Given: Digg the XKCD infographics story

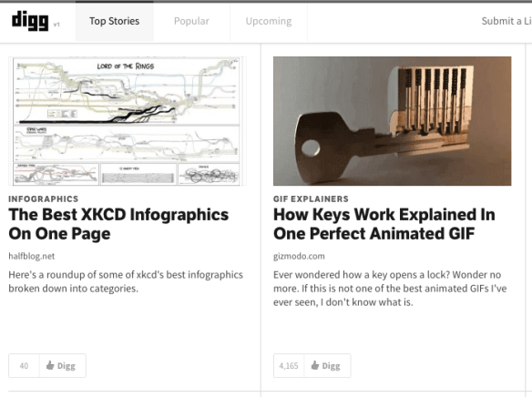Looking at the screenshot, I should tap(63, 366).
